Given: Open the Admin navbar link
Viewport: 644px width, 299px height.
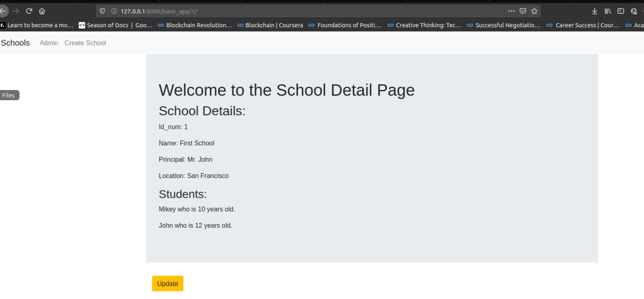Looking at the screenshot, I should point(49,43).
